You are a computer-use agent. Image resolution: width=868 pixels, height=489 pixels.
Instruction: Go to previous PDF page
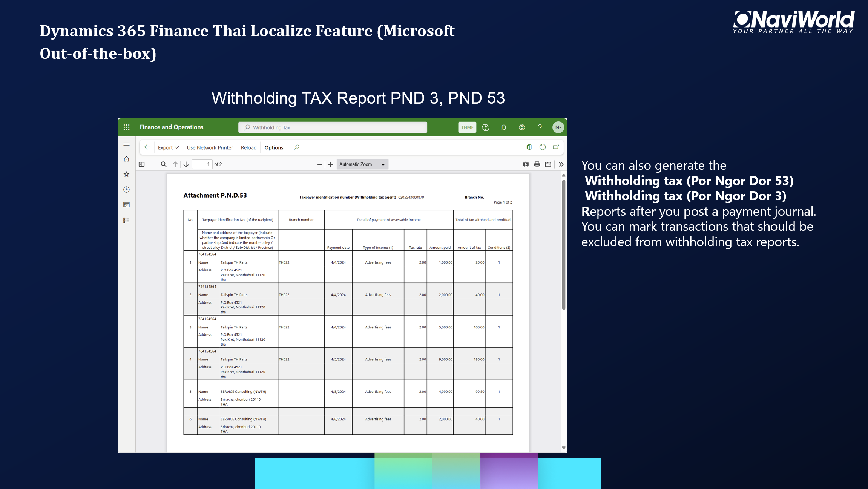coord(175,164)
